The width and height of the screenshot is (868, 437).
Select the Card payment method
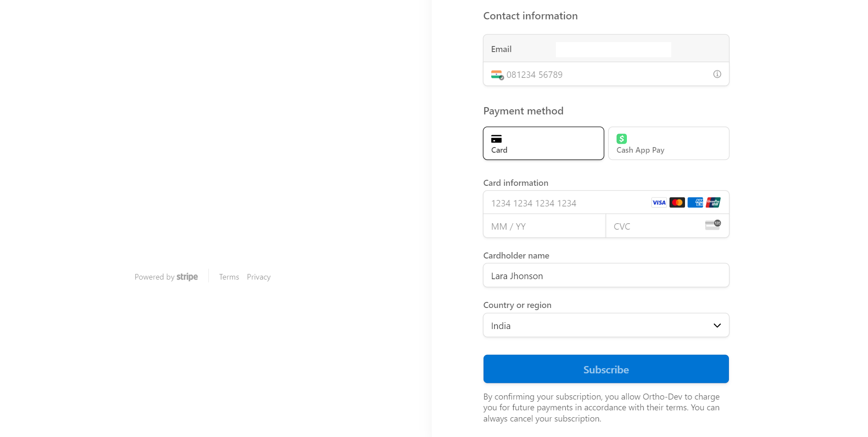(x=543, y=143)
